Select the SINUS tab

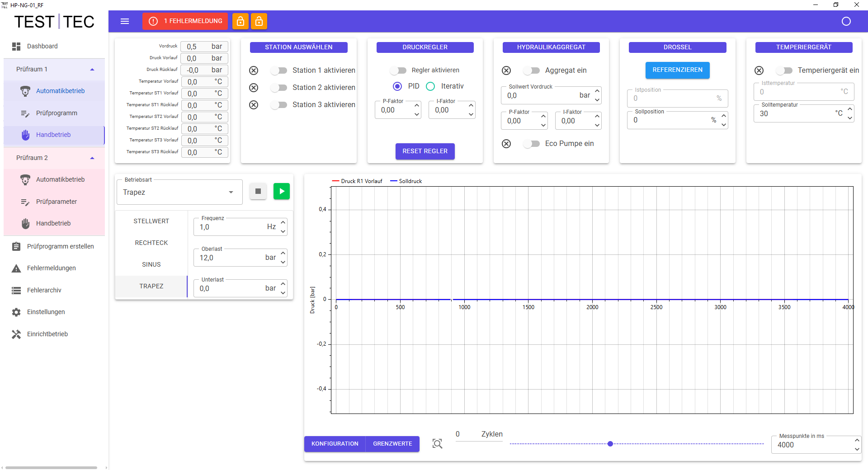click(x=151, y=265)
